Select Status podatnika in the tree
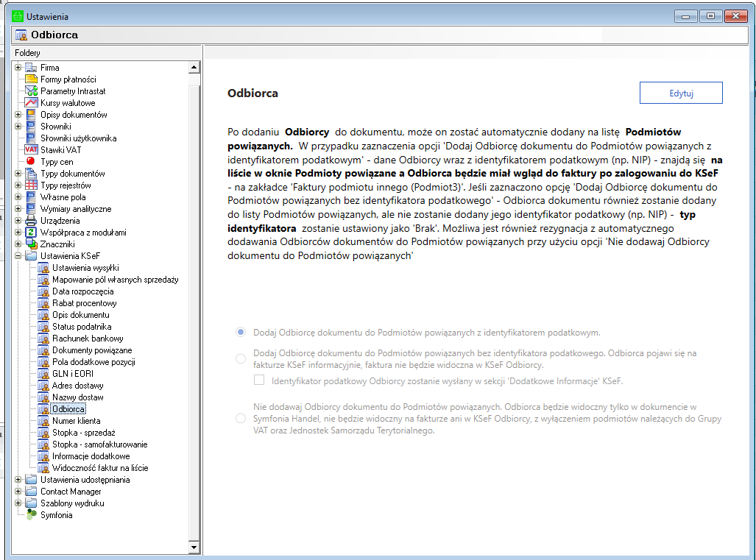The width and height of the screenshot is (756, 560). click(81, 327)
